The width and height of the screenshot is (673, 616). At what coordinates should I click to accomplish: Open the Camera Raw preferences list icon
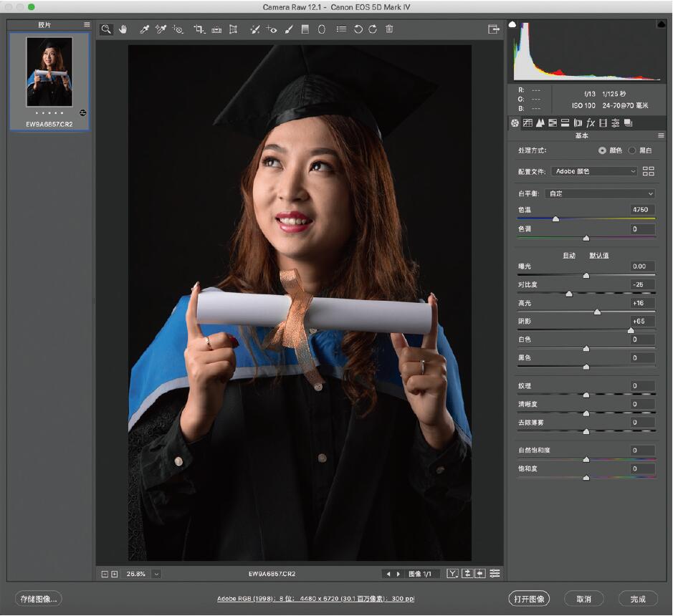(x=341, y=29)
